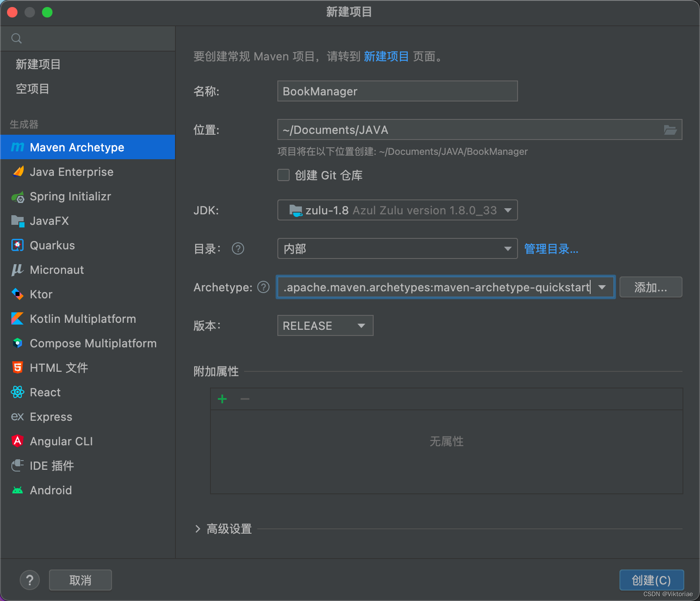Image resolution: width=700 pixels, height=601 pixels.
Task: Click the React atom icon
Action: [17, 392]
